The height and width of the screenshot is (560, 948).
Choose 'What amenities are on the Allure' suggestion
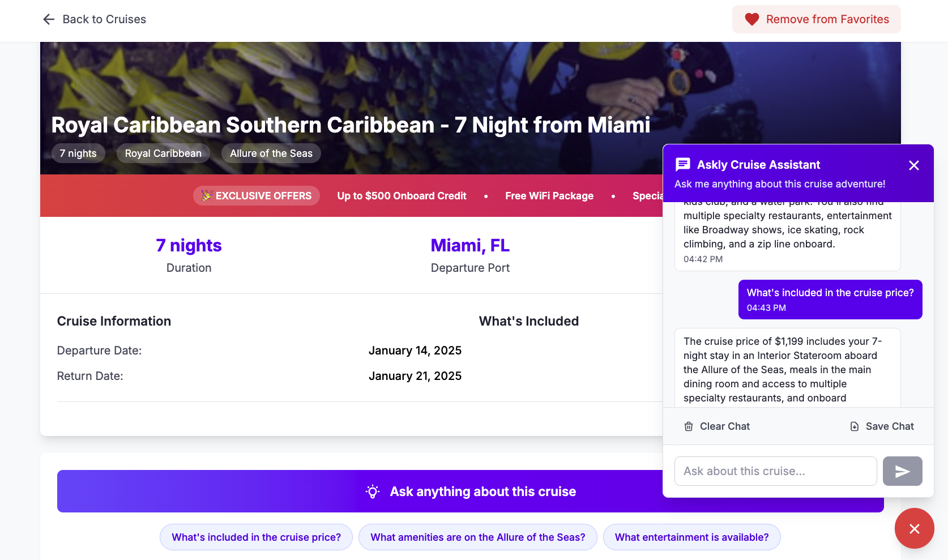click(x=477, y=537)
